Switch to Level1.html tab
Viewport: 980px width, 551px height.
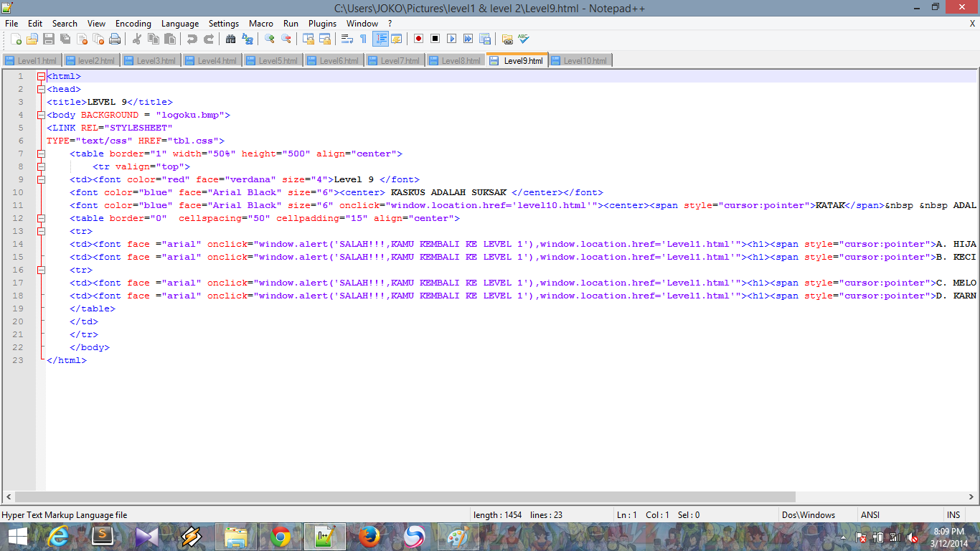click(x=32, y=60)
